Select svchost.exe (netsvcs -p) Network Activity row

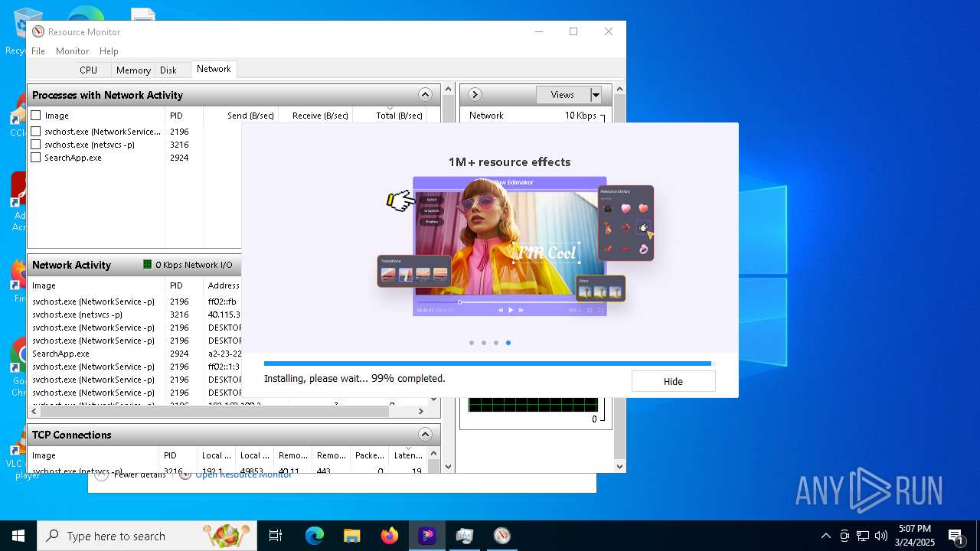[x=135, y=315]
